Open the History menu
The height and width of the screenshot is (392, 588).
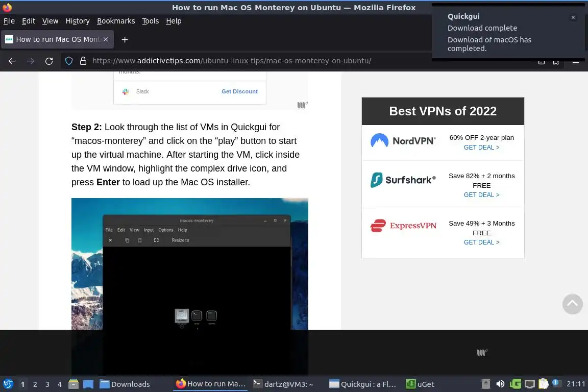[x=78, y=21]
